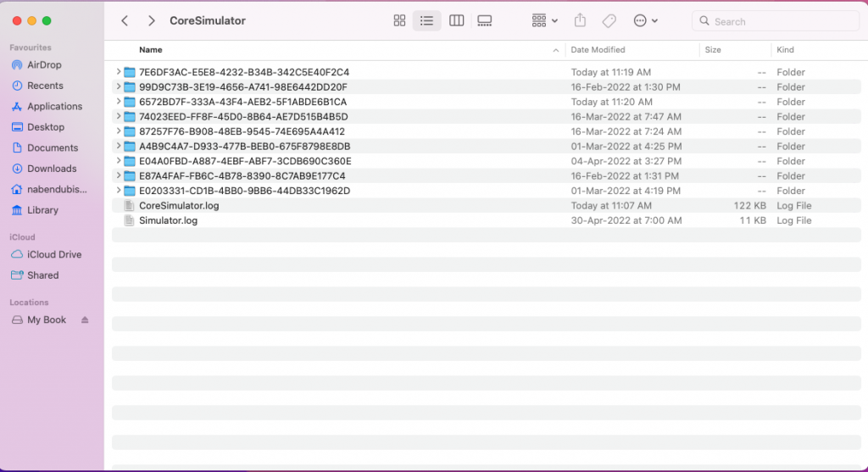This screenshot has height=472, width=868.
Task: Select the 7E6DF3AC-E5E8-4232-B34B-342C5E40F2C4 folder name
Action: (x=244, y=73)
